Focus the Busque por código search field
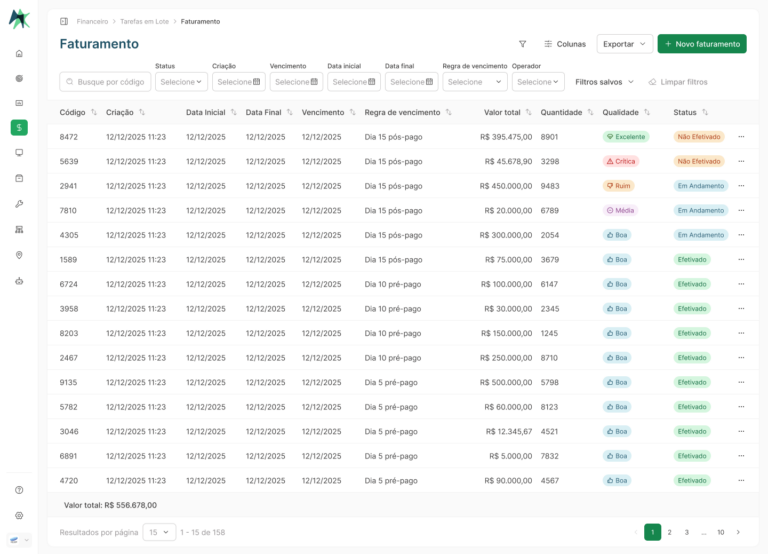 coord(105,82)
